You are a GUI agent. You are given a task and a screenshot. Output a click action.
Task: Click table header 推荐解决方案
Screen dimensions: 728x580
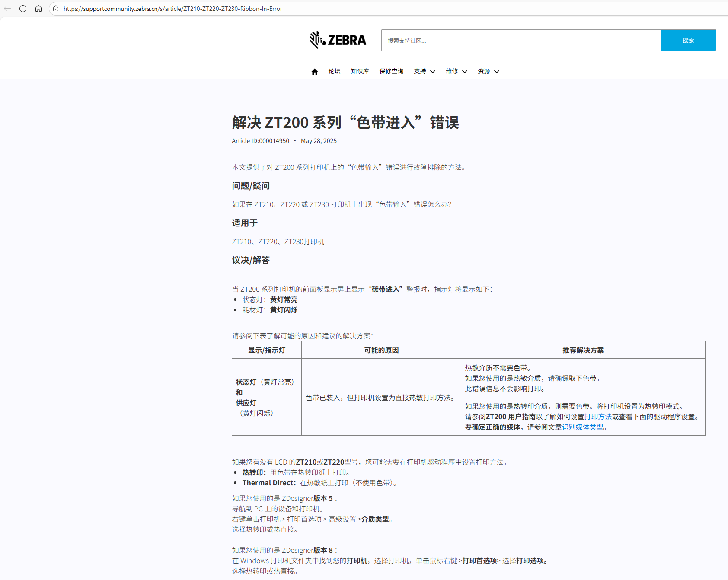[x=583, y=350]
